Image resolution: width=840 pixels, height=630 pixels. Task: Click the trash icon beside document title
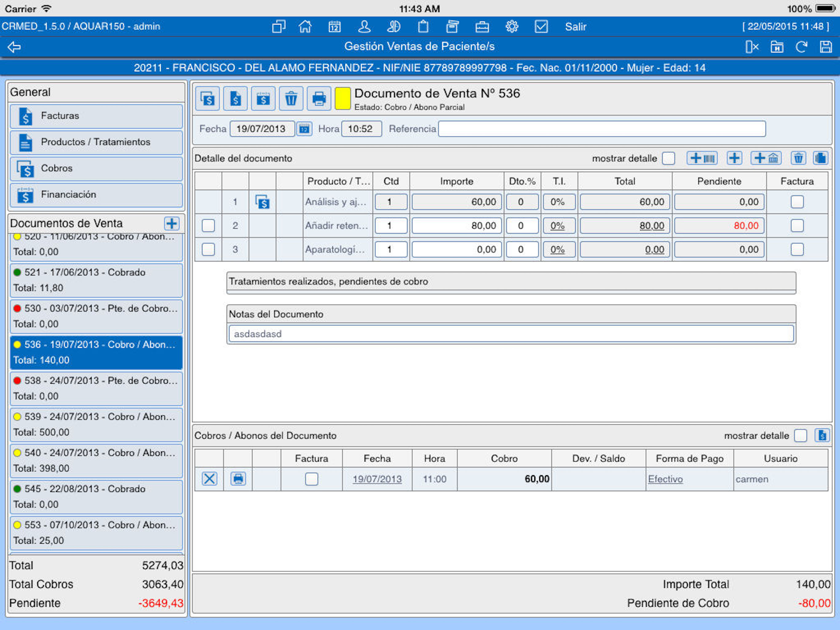coord(291,99)
